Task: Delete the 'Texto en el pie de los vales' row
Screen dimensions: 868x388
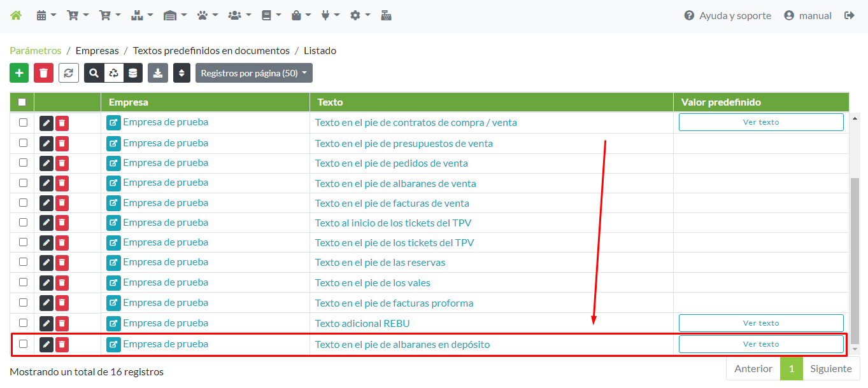Action: click(x=62, y=282)
